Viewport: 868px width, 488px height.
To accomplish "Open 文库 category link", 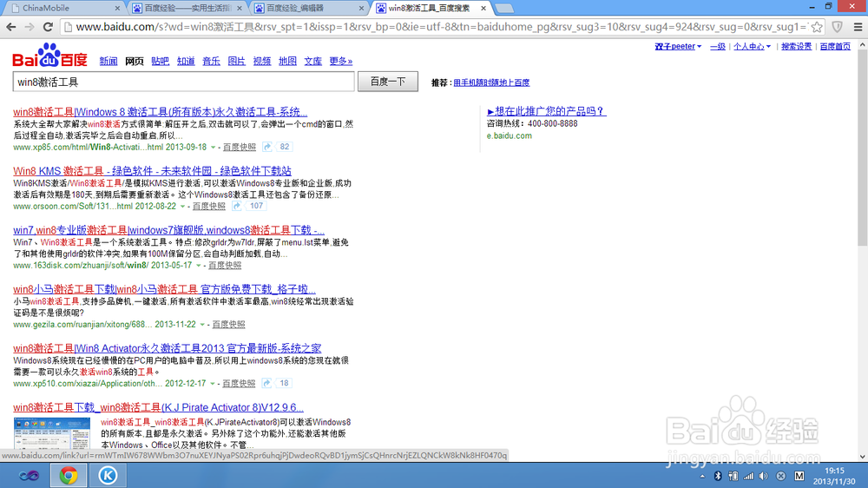I will click(x=312, y=61).
